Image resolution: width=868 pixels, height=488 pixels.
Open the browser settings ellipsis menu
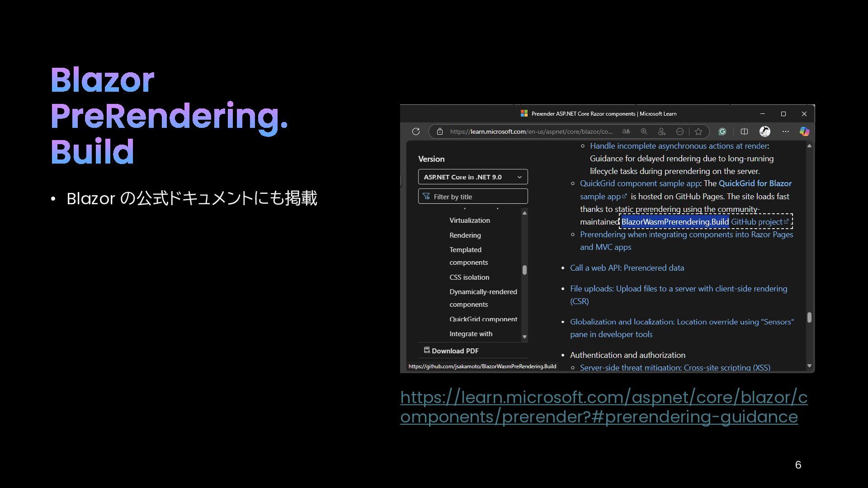pyautogui.click(x=786, y=131)
